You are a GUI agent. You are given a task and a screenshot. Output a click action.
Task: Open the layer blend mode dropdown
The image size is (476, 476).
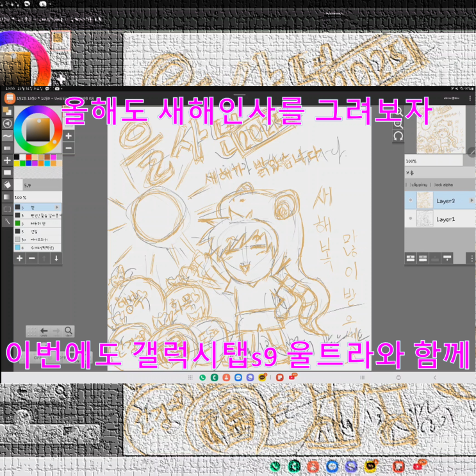tap(440, 173)
